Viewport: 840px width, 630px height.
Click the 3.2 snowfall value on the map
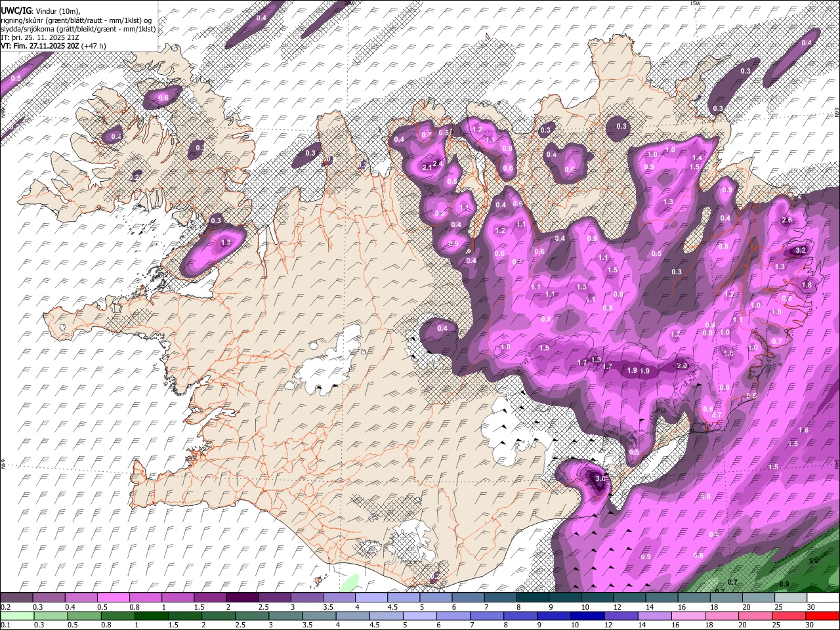pyautogui.click(x=800, y=251)
